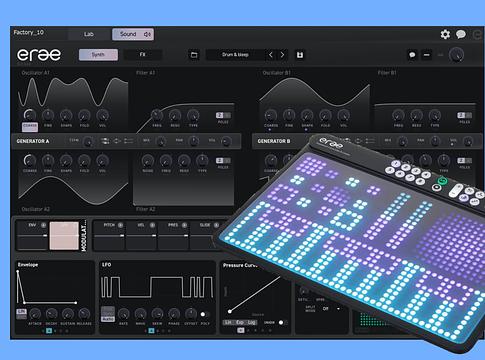
Task: Click Filter B1 Freq knob
Action: click(398, 116)
